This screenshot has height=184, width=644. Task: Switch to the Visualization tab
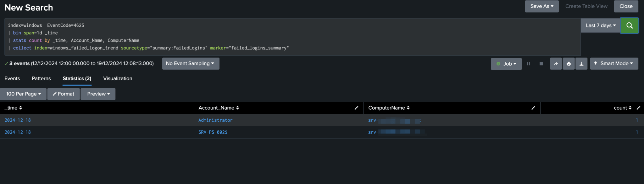pyautogui.click(x=118, y=78)
